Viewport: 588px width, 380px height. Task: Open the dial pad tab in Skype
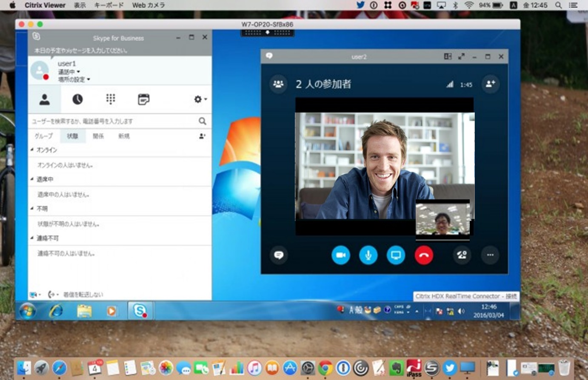(x=111, y=99)
